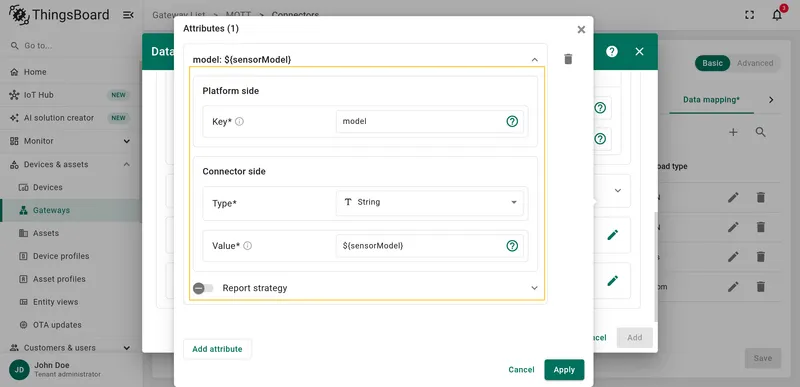Select Gateways in the sidebar

[x=71, y=210]
